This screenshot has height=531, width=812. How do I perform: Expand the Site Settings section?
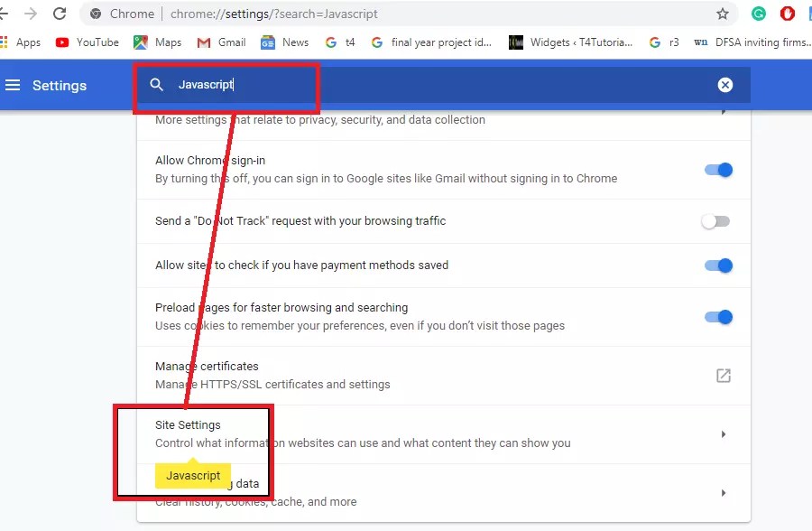(x=723, y=433)
